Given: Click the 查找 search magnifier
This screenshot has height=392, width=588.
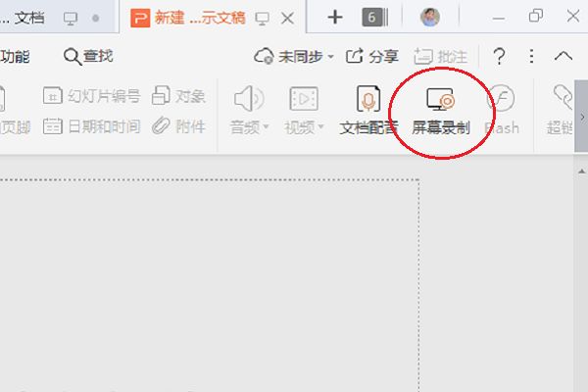Looking at the screenshot, I should pos(73,57).
